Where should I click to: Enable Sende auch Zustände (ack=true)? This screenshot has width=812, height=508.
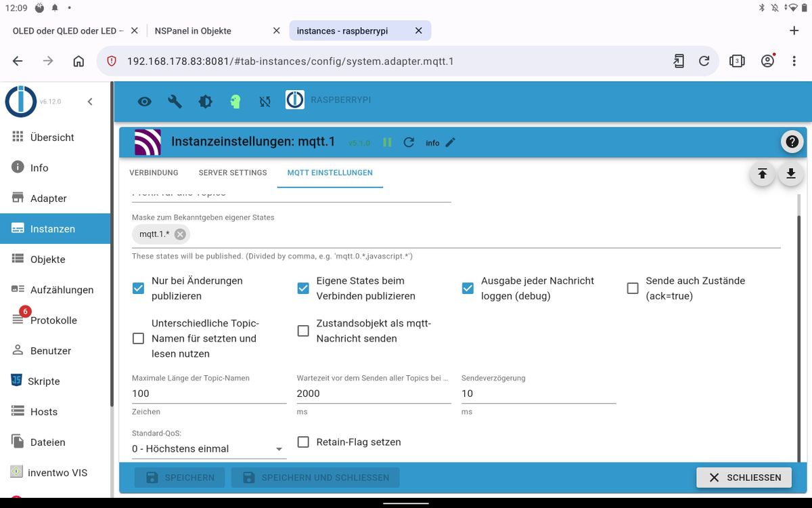[633, 289]
